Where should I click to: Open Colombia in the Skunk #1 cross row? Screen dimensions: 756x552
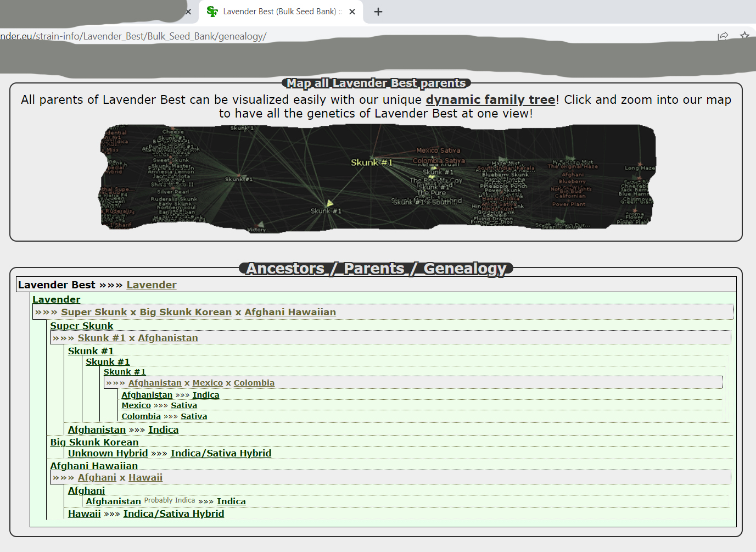254,383
